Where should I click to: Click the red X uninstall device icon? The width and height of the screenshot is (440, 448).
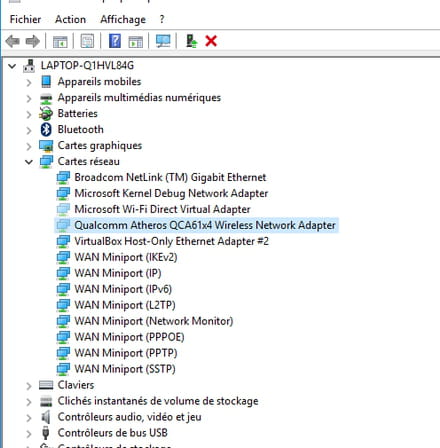pos(211,41)
